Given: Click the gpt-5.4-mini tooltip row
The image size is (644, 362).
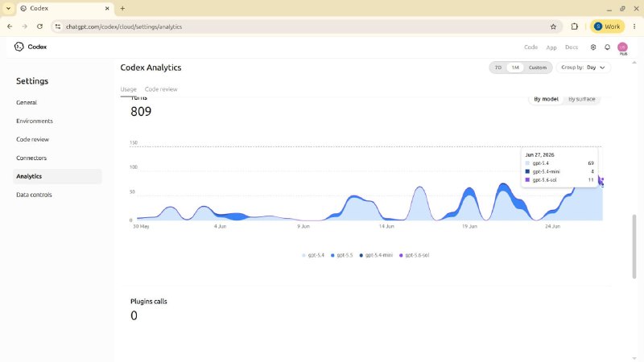Looking at the screenshot, I should [x=559, y=171].
